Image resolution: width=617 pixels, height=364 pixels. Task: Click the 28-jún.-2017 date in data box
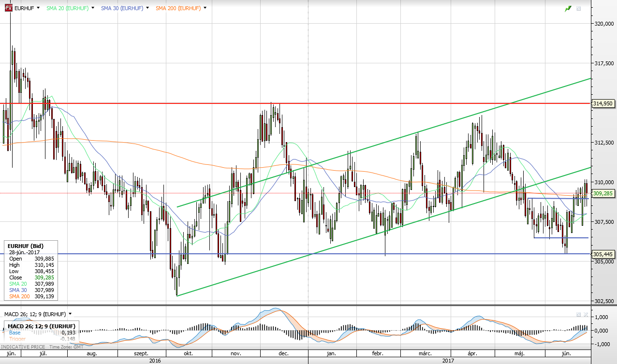pyautogui.click(x=24, y=252)
